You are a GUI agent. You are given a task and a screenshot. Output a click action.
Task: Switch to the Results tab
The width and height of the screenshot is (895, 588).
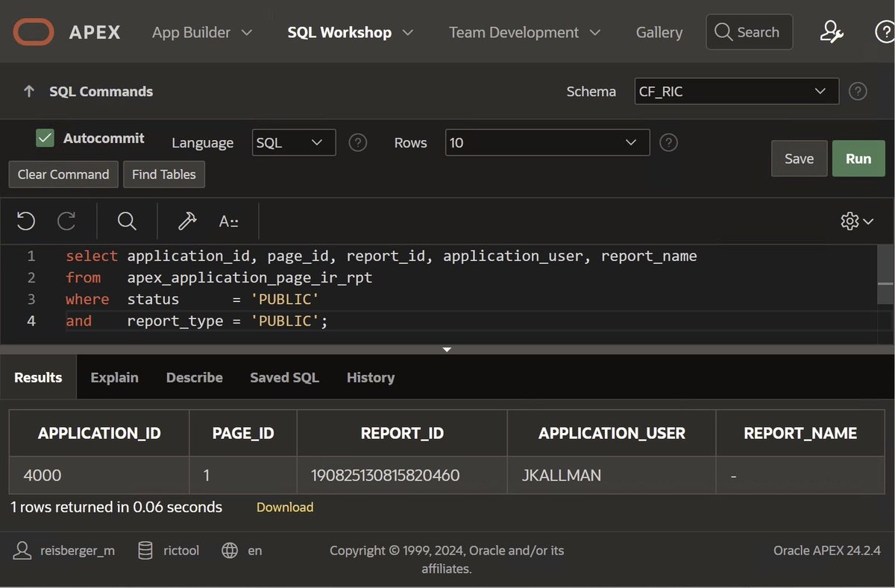click(38, 377)
